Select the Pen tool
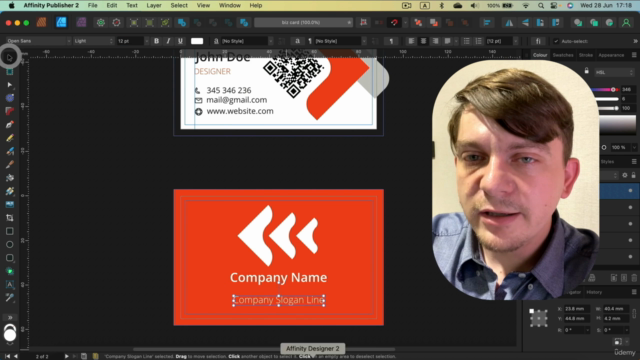Image resolution: width=640 pixels, height=360 pixels. [10, 124]
